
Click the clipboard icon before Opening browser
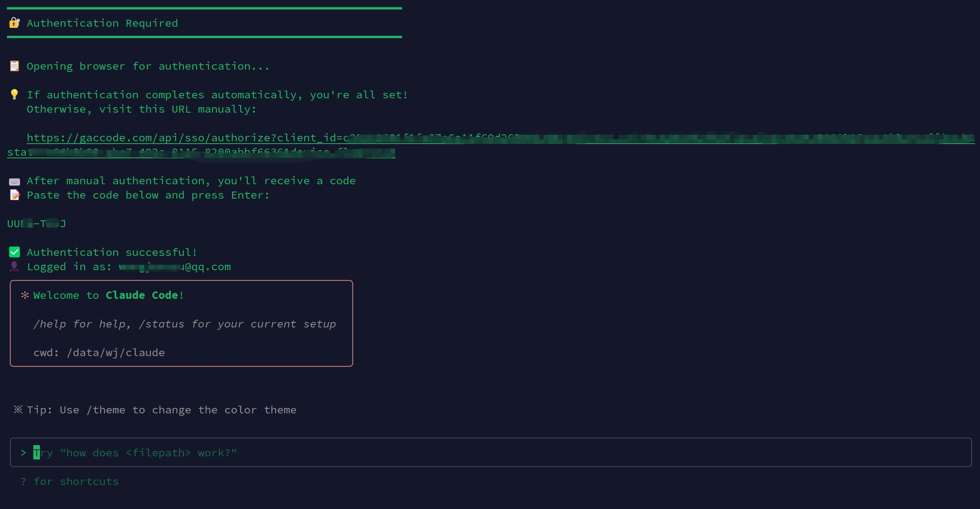click(x=14, y=66)
